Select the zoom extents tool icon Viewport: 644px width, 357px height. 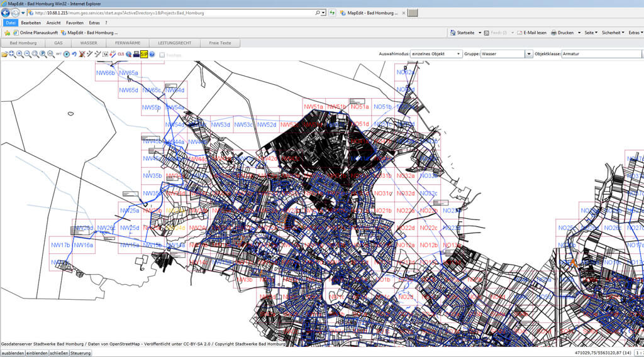pos(12,54)
